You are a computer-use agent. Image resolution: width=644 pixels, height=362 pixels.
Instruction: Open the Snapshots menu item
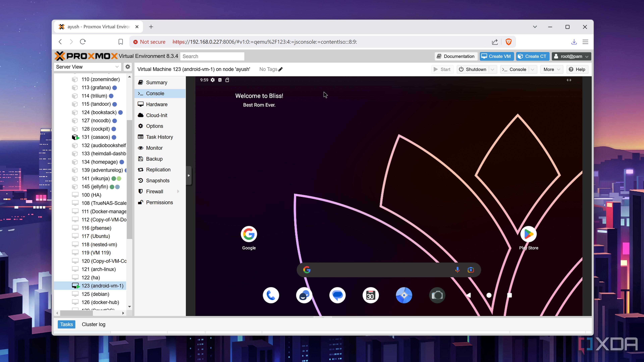click(157, 180)
